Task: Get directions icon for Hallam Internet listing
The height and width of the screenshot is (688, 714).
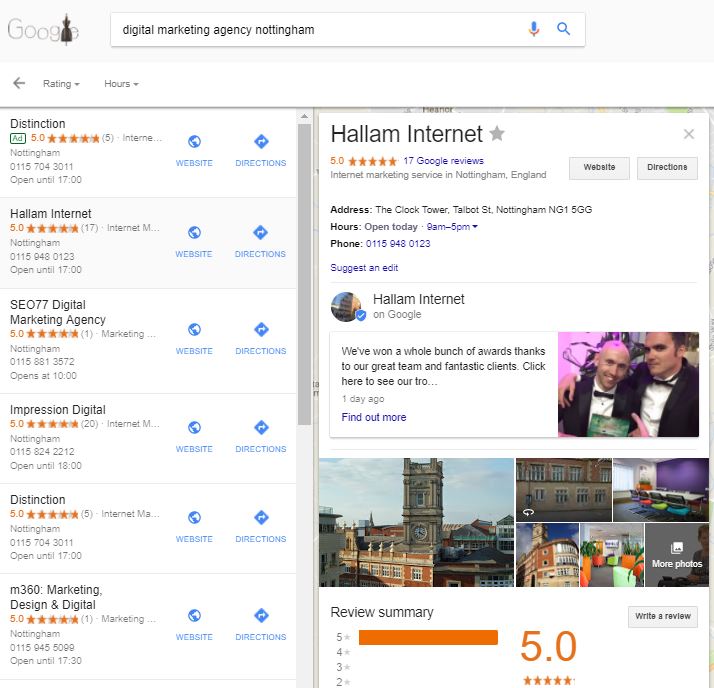Action: pos(260,233)
